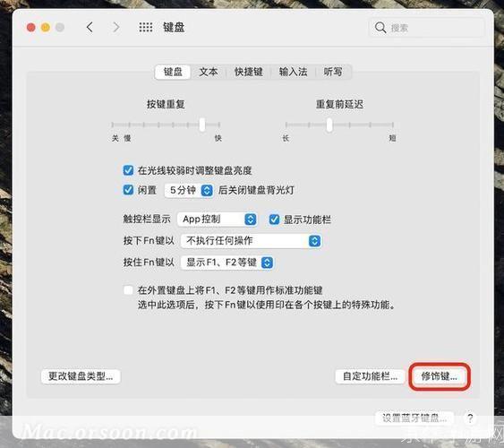Image resolution: width=504 pixels, height=448 pixels.
Task: Toggle 在光线较弱时调整键盘亮度 checkbox
Action: coord(128,170)
